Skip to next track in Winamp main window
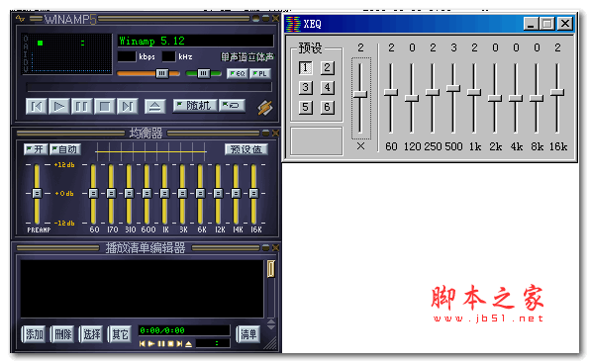This screenshot has height=364, width=590. tap(128, 107)
